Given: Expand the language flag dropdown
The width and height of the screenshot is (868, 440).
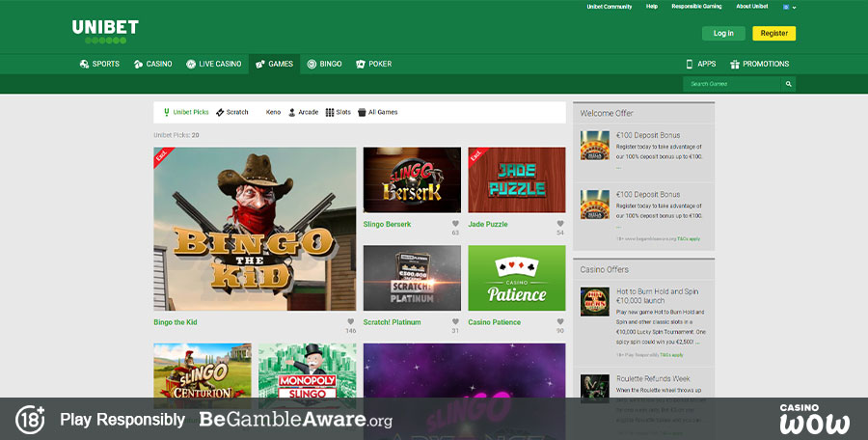Looking at the screenshot, I should (x=789, y=7).
